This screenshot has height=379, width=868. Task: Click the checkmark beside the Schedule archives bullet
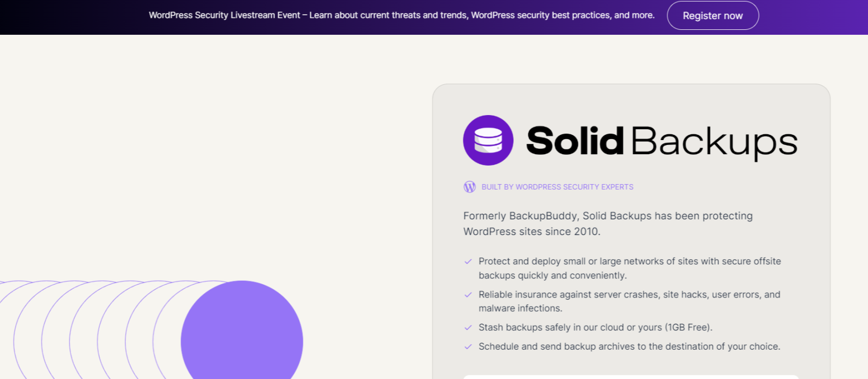coord(469,346)
